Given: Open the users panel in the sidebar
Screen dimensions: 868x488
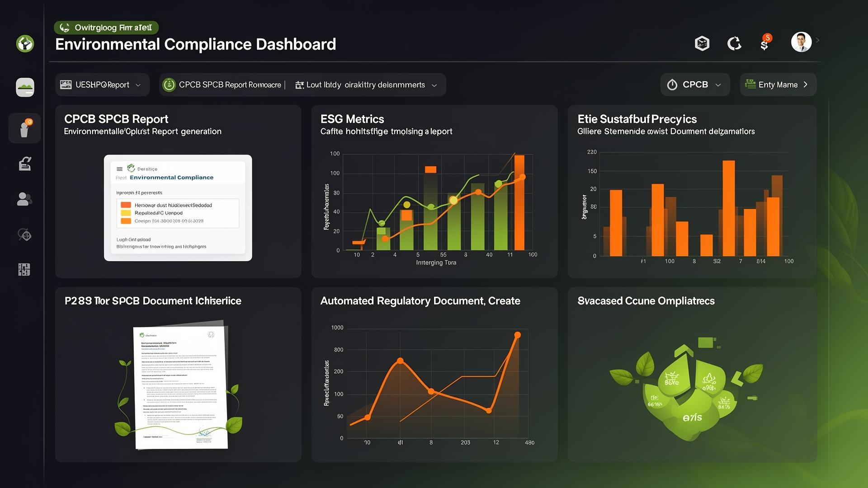Looking at the screenshot, I should click(25, 199).
